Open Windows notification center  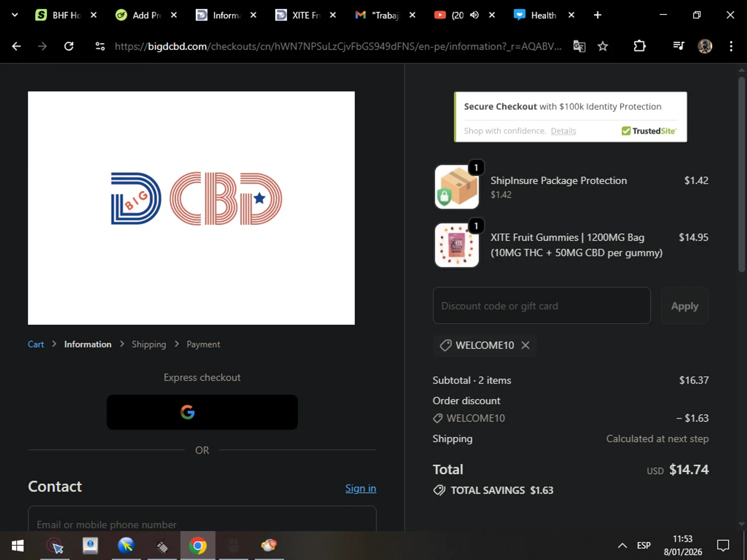(723, 546)
